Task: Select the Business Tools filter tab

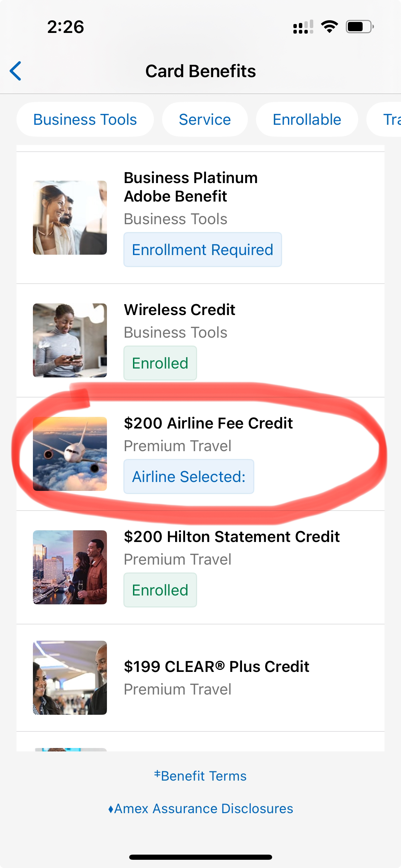Action: 85,120
